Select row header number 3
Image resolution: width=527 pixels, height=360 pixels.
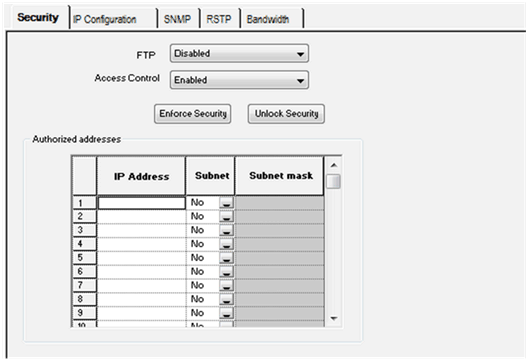point(84,230)
